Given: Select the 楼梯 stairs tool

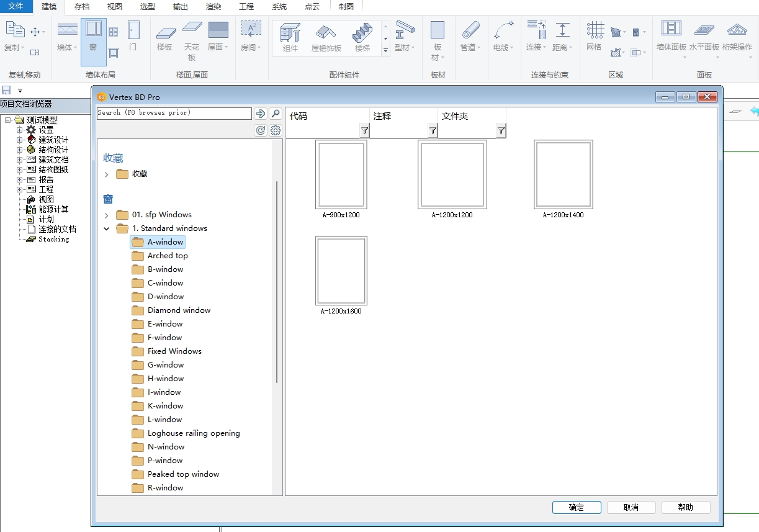Looking at the screenshot, I should pos(362,37).
